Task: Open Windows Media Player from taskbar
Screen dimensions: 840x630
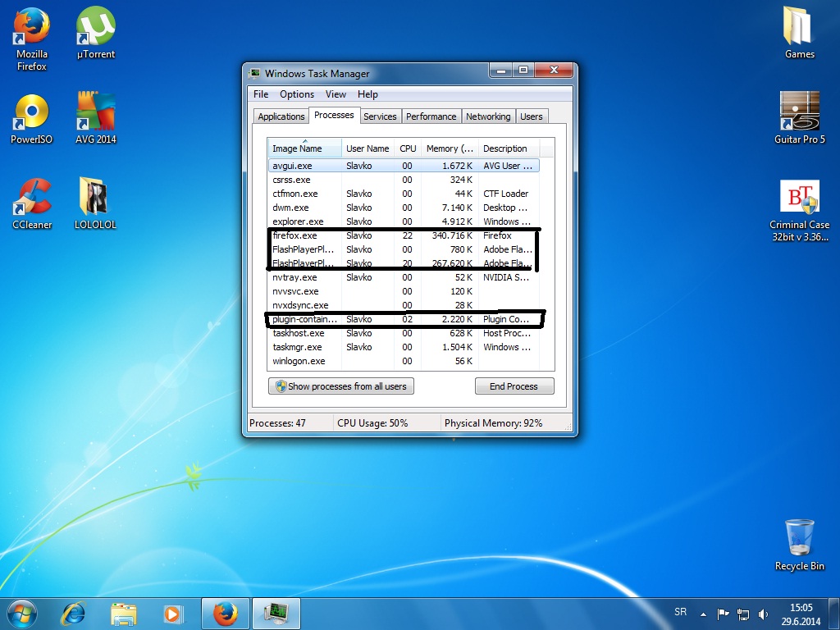Action: coord(172,613)
